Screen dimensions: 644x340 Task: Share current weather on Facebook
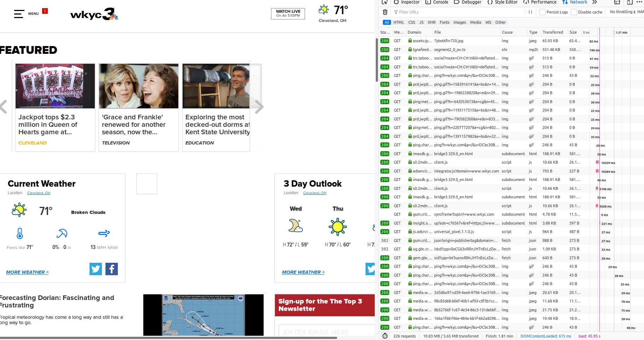coord(111,269)
